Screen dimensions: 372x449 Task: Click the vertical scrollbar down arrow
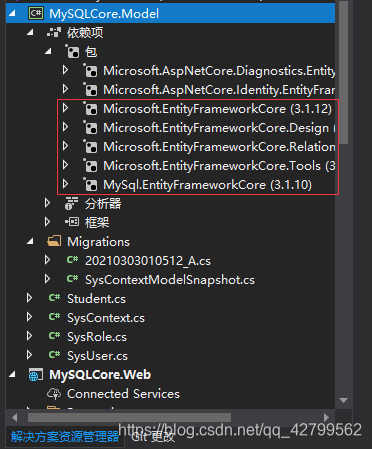[343, 400]
